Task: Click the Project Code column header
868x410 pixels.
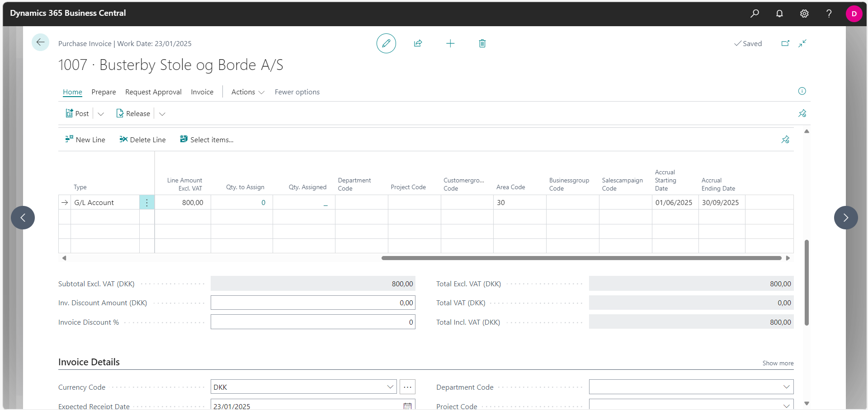Action: tap(408, 187)
